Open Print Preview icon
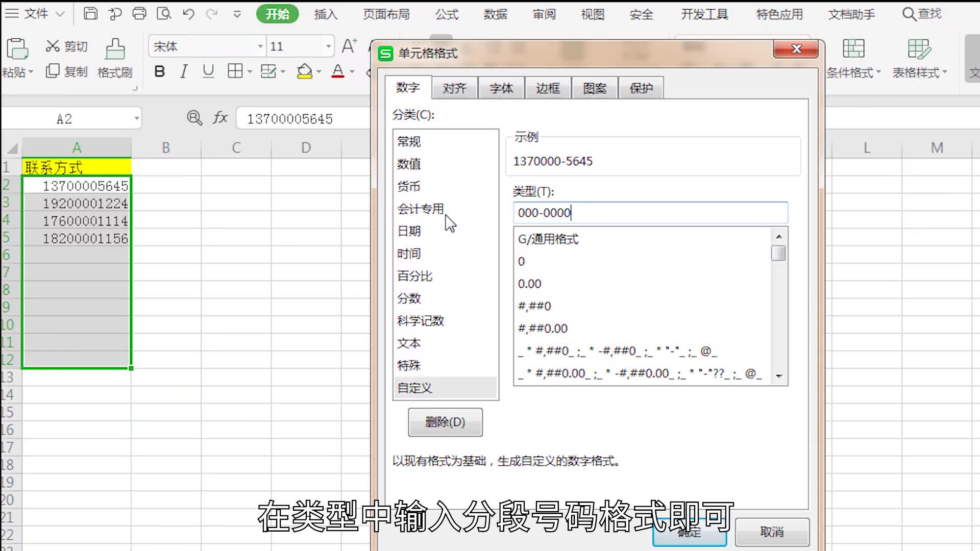This screenshot has width=980, height=551. coord(163,14)
